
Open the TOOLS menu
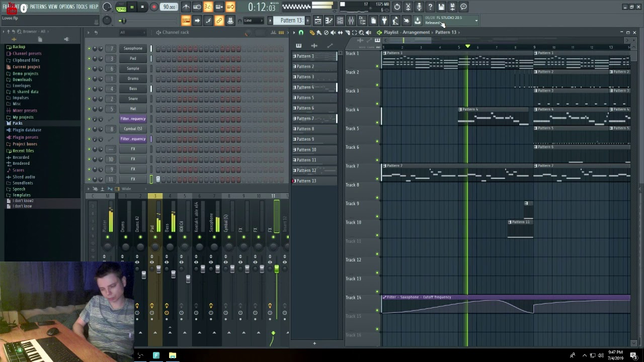coord(82,7)
